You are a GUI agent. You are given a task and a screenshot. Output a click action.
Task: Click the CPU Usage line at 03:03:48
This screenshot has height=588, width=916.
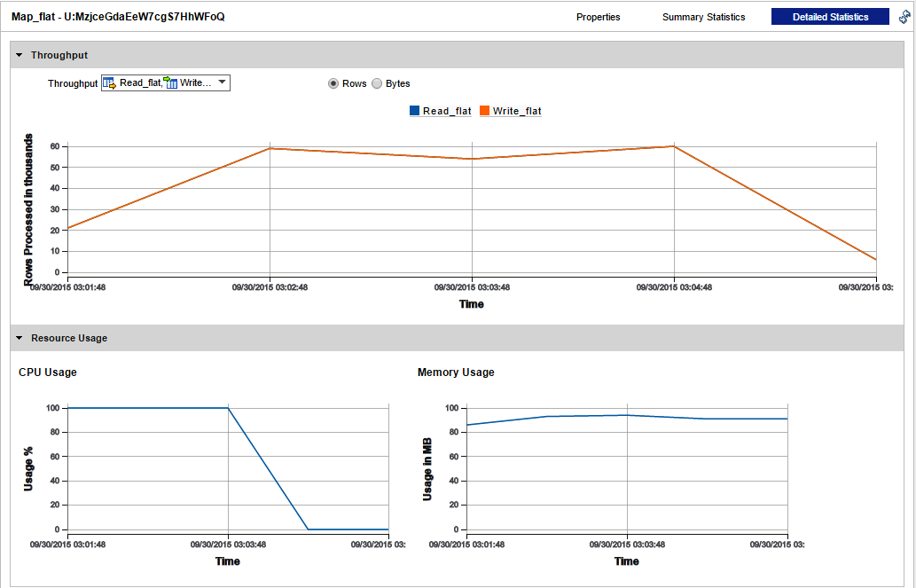click(x=229, y=408)
